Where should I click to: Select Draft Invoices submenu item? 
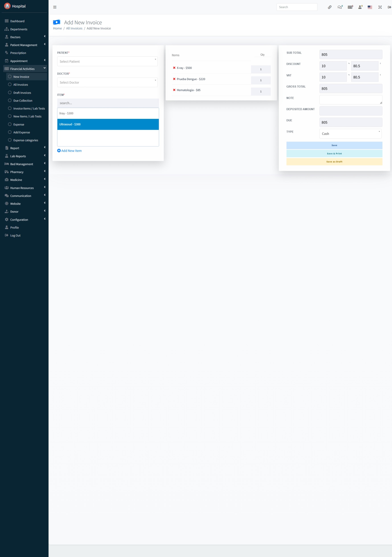pyautogui.click(x=27, y=93)
